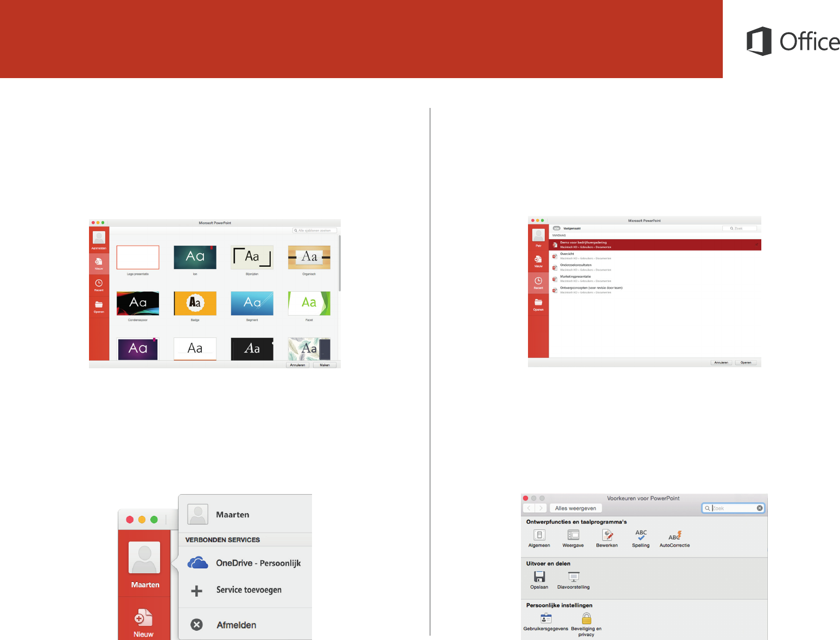Click Nieuw icon below Maarten in sidebar
Screen dimensions: 840x640
(x=144, y=618)
